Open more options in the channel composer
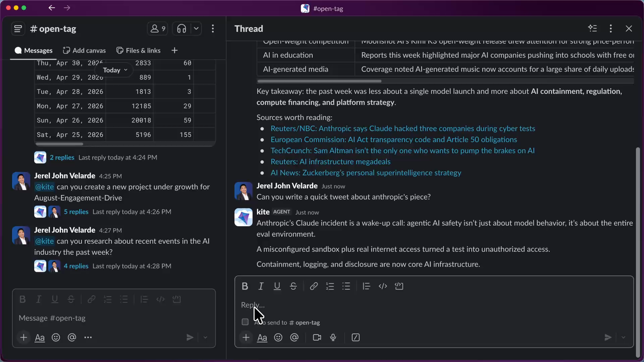The width and height of the screenshot is (644, 362). pos(88,337)
